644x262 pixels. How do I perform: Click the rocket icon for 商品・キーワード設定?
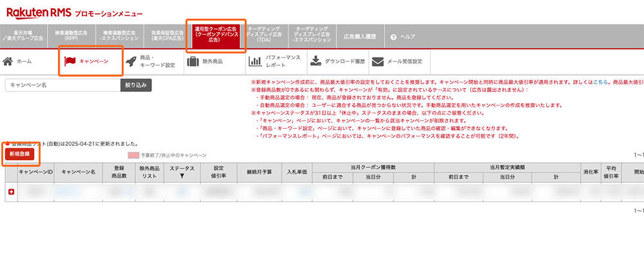point(131,62)
